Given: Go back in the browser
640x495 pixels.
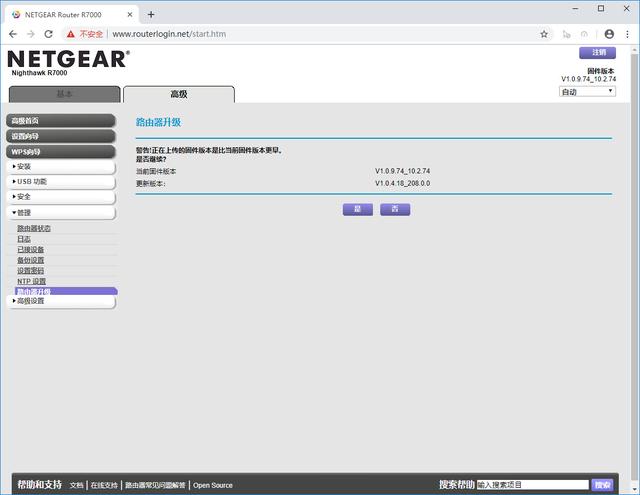Looking at the screenshot, I should click(x=13, y=34).
